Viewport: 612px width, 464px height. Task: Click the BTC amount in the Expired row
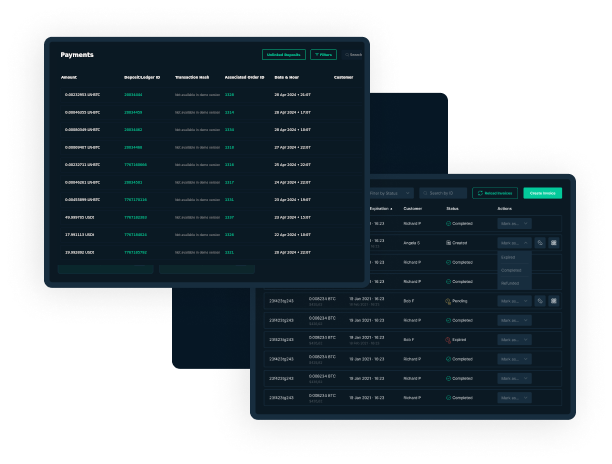(322, 338)
